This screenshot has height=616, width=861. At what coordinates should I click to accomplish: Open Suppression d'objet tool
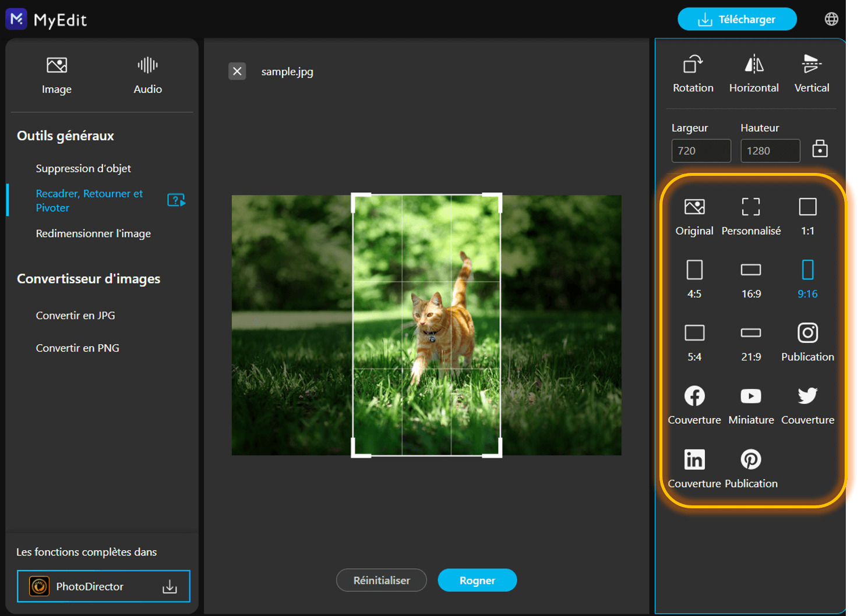pyautogui.click(x=83, y=168)
